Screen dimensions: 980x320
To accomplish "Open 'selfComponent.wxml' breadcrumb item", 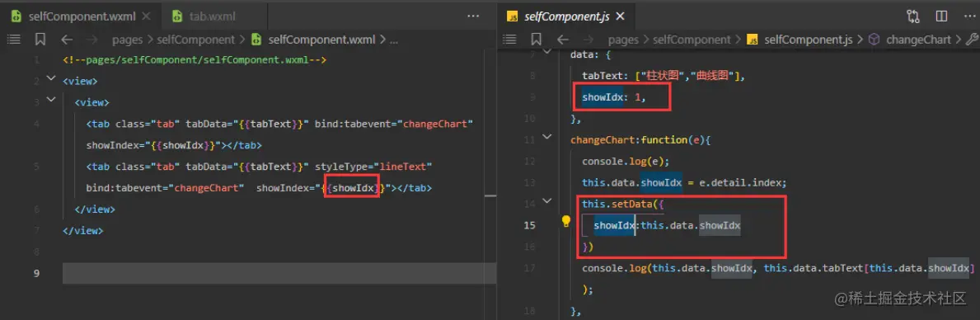I will (322, 40).
